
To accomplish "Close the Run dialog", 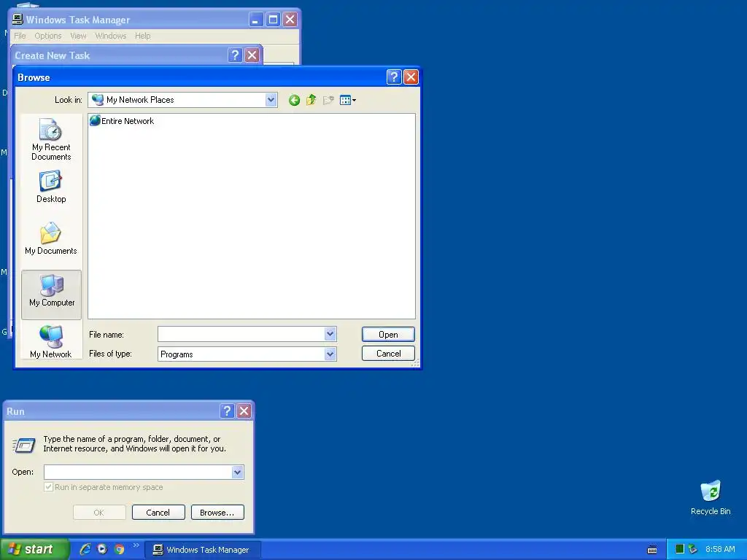I will [x=244, y=411].
